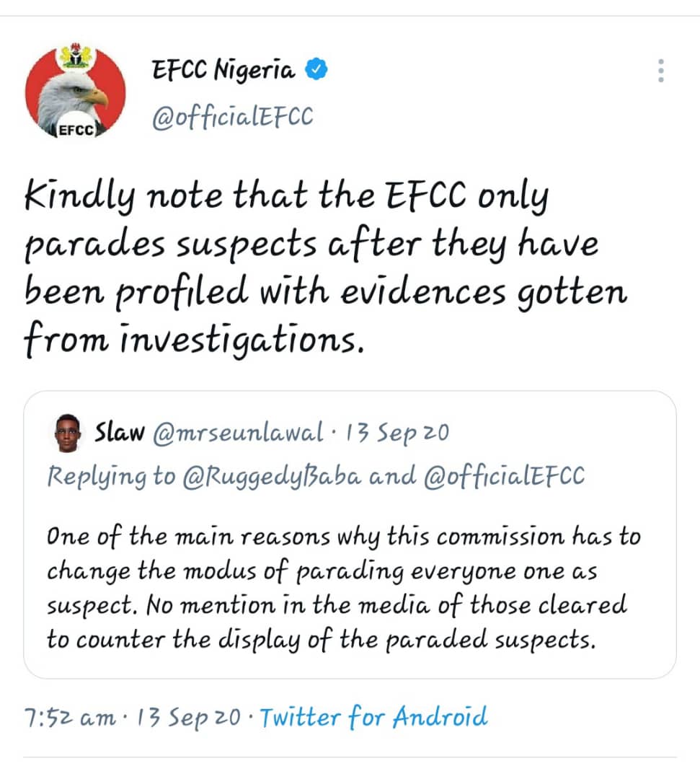Click the blue verified badge
The width and height of the screenshot is (700, 779).
pyautogui.click(x=317, y=70)
